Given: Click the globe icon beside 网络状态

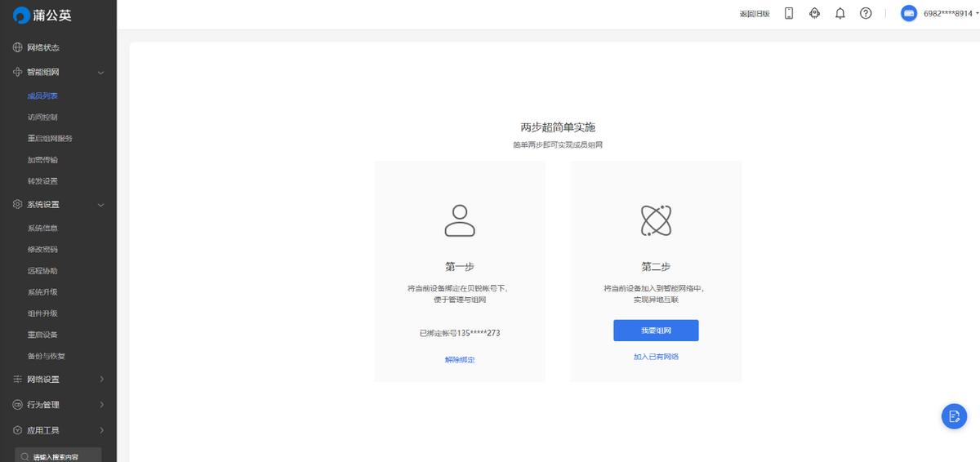Looking at the screenshot, I should (x=18, y=47).
